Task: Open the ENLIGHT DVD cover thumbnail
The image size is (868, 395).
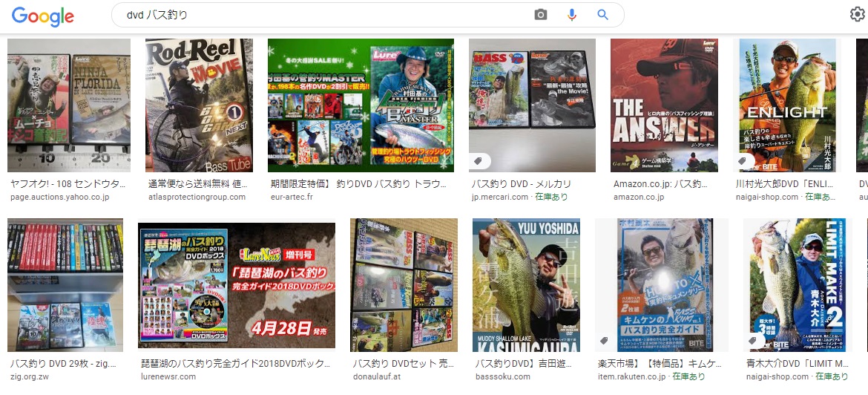Action: (x=788, y=105)
